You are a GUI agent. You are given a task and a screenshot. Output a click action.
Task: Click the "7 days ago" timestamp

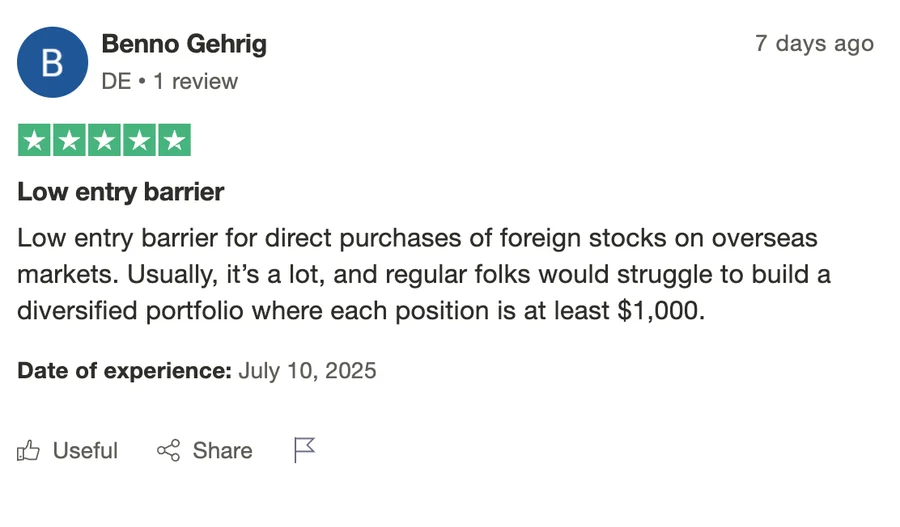coord(814,44)
